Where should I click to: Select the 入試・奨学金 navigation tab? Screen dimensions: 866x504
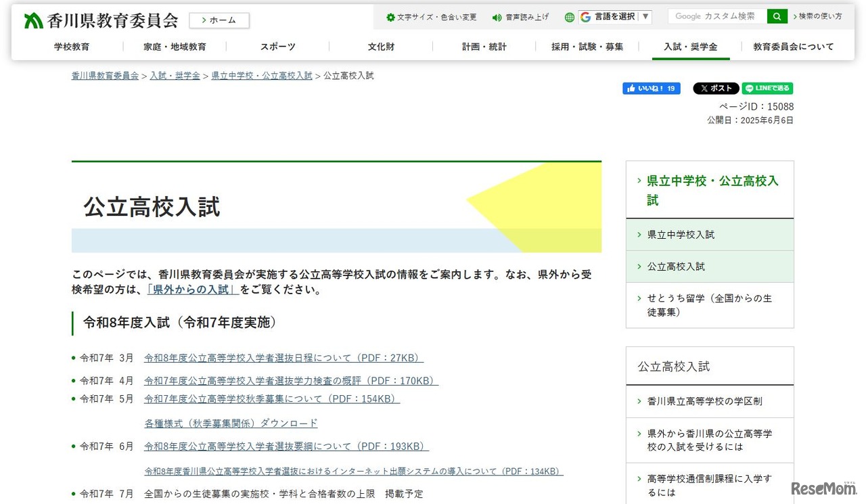coord(690,47)
